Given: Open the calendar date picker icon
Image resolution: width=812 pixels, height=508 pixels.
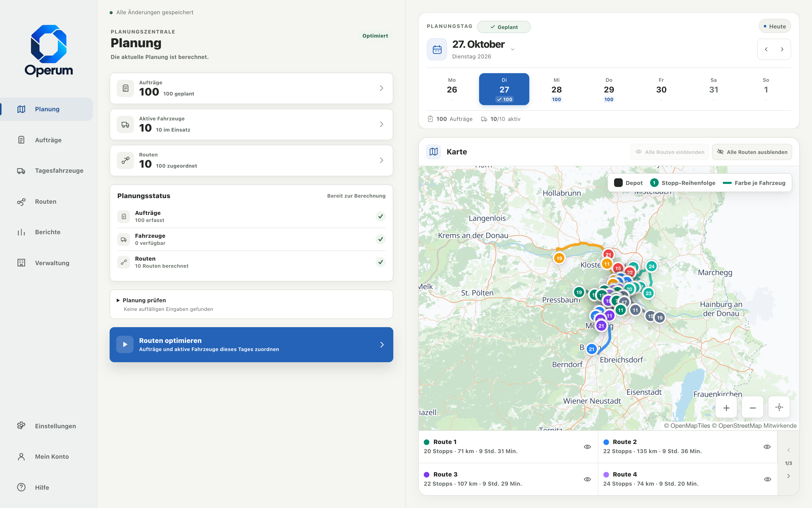Looking at the screenshot, I should [x=437, y=49].
